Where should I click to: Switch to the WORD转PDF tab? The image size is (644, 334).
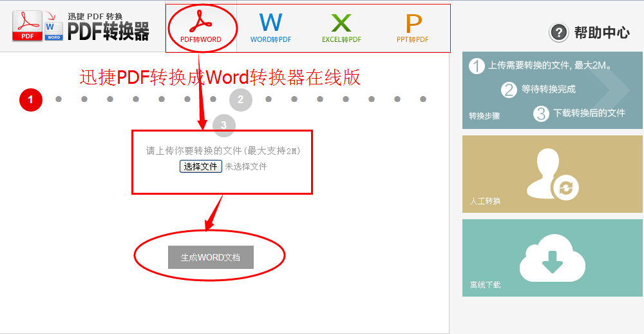click(x=270, y=28)
